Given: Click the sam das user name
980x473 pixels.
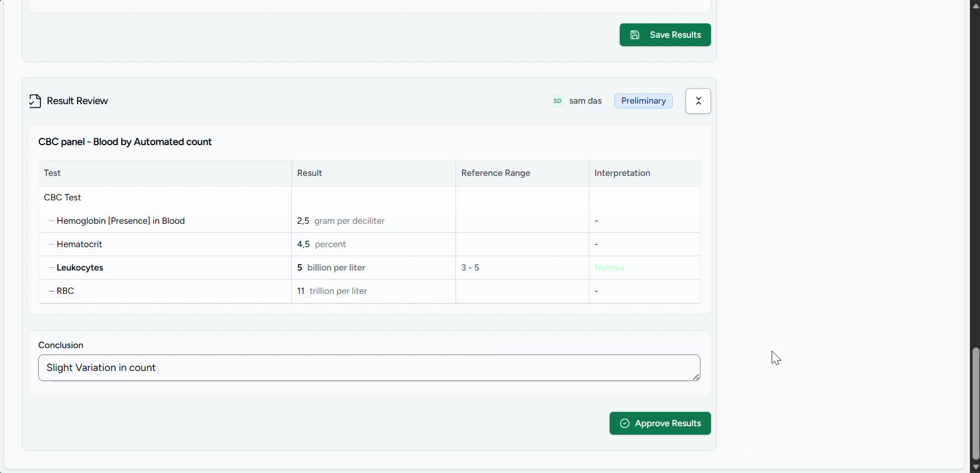Looking at the screenshot, I should 585,101.
